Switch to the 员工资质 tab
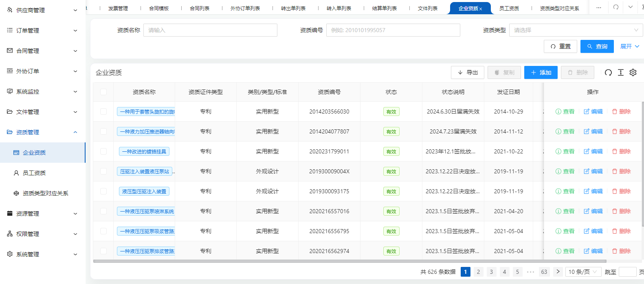Viewport: 644px width, 284px height. (x=509, y=8)
